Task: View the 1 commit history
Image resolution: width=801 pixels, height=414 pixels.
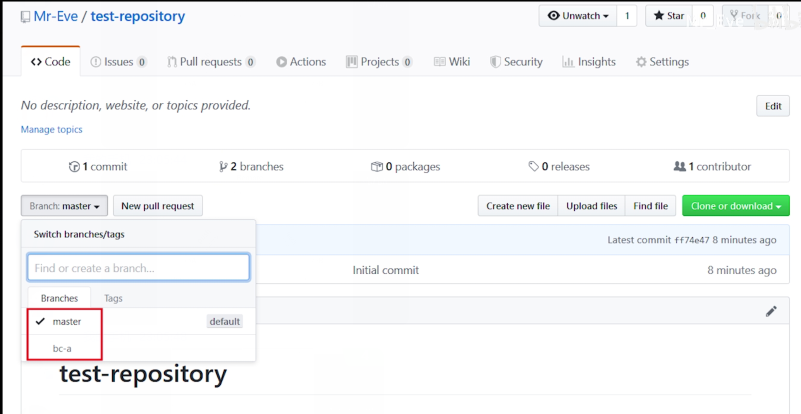Action: click(98, 167)
